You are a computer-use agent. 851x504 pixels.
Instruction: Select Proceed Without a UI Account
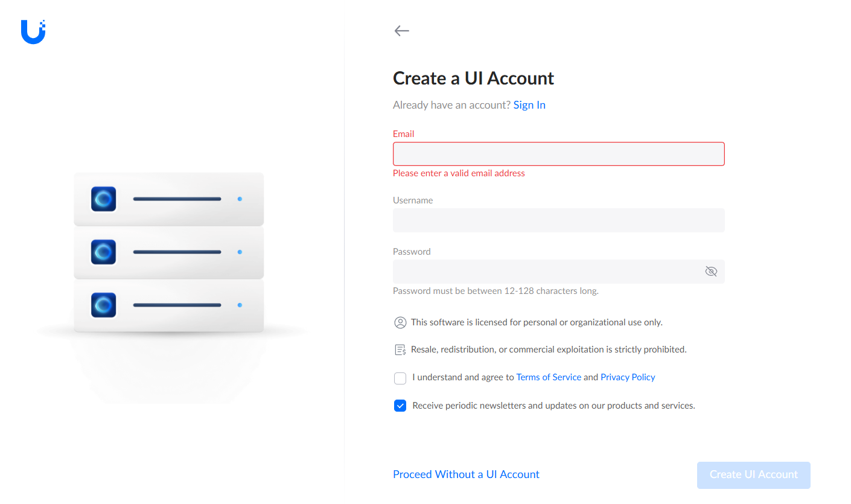pyautogui.click(x=466, y=474)
